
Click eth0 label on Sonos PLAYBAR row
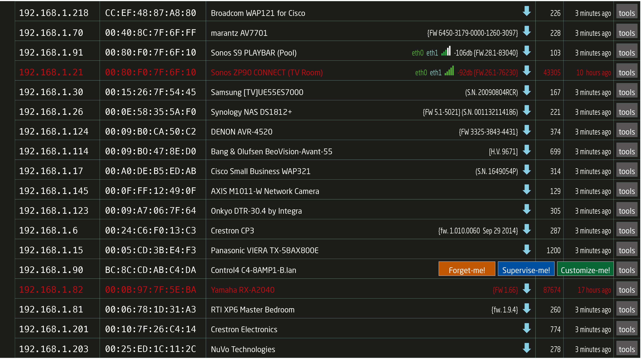417,53
